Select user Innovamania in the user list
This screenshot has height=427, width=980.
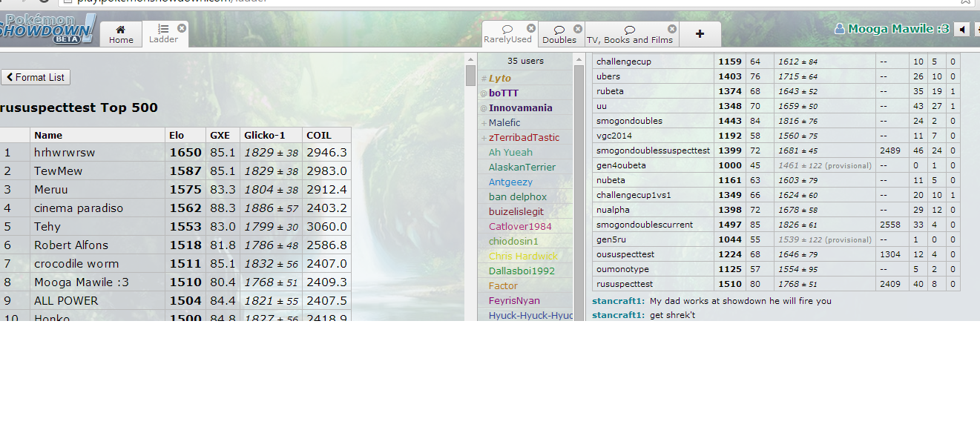520,107
